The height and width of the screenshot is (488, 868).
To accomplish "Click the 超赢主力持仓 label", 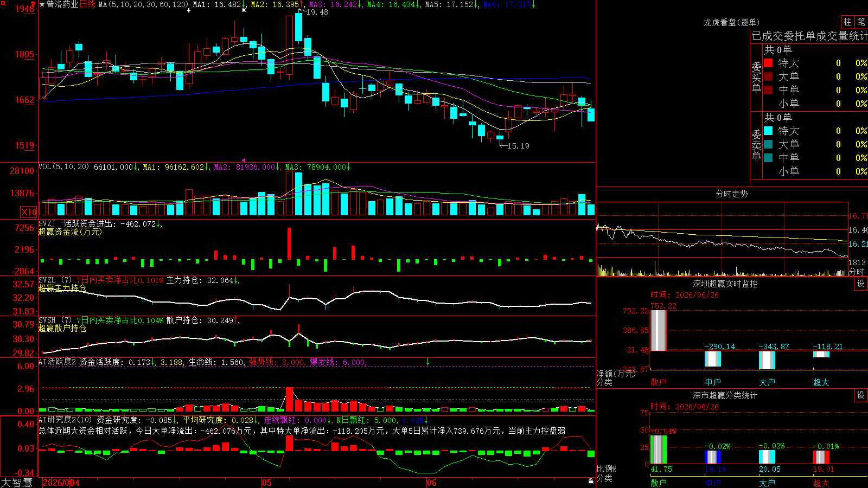I will 62,288.
